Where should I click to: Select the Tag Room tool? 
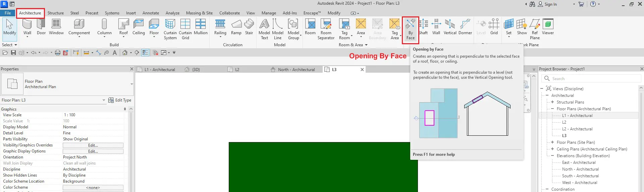tap(344, 29)
